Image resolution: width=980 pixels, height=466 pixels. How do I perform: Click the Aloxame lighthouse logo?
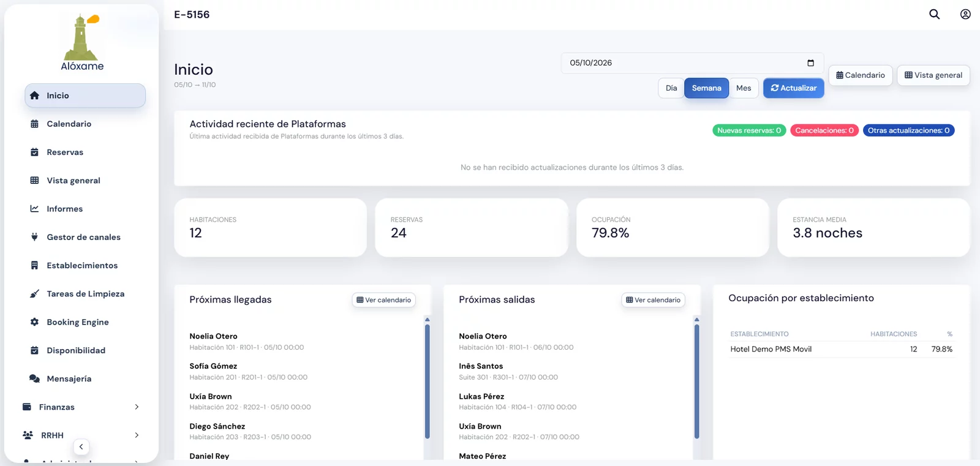82,42
